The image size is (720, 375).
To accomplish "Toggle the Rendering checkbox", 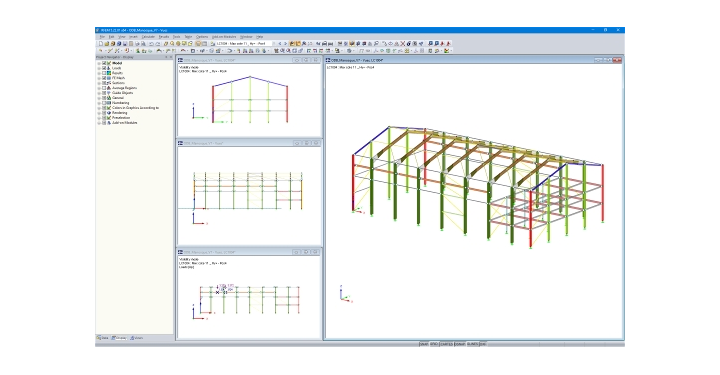I will pyautogui.click(x=104, y=112).
